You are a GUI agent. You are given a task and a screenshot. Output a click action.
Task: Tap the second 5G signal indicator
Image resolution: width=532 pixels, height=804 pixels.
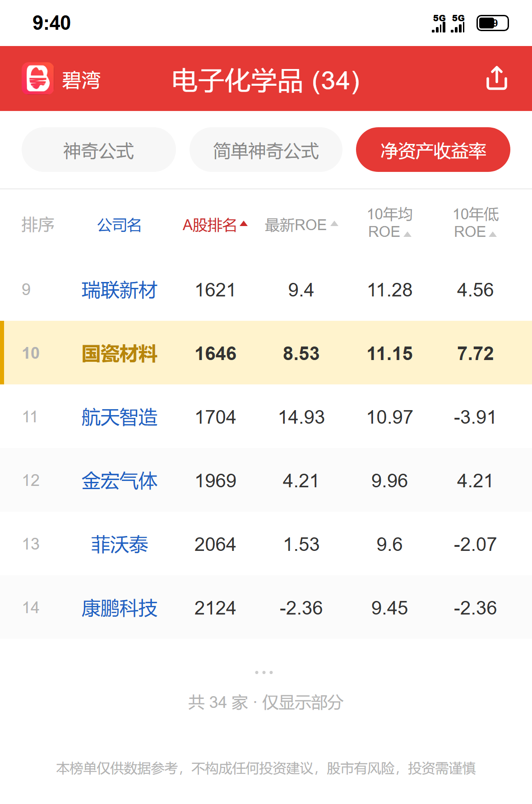pos(458,23)
